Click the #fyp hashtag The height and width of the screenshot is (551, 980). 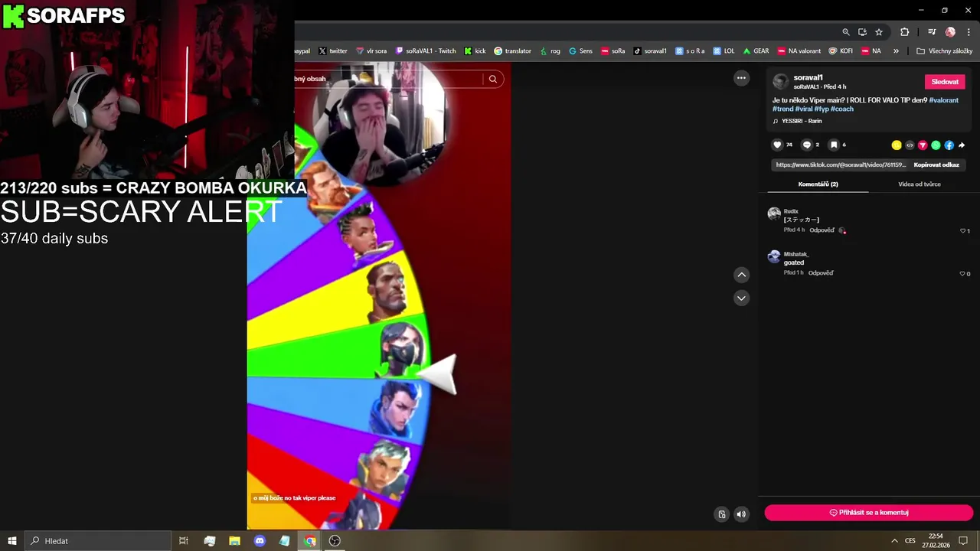822,109
